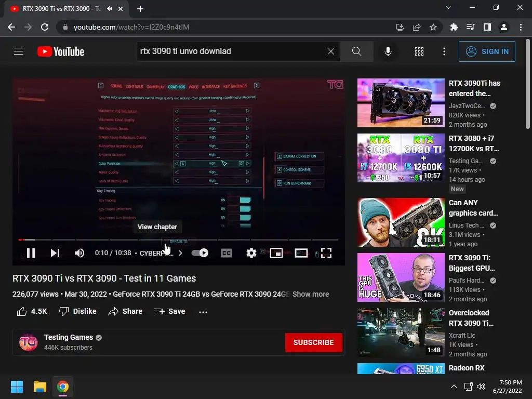Open Chrome extensions puzzle icon
Viewport: 532px width, 399px height.
pos(454,27)
